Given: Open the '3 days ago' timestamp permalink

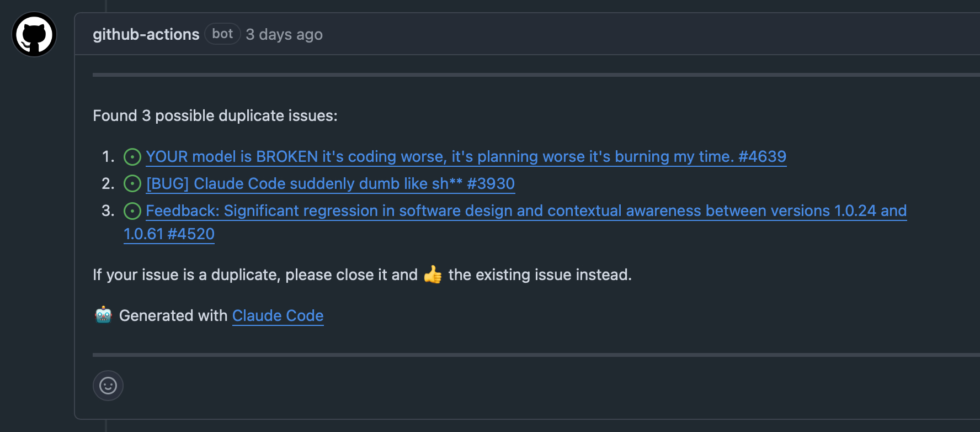Looking at the screenshot, I should (284, 34).
